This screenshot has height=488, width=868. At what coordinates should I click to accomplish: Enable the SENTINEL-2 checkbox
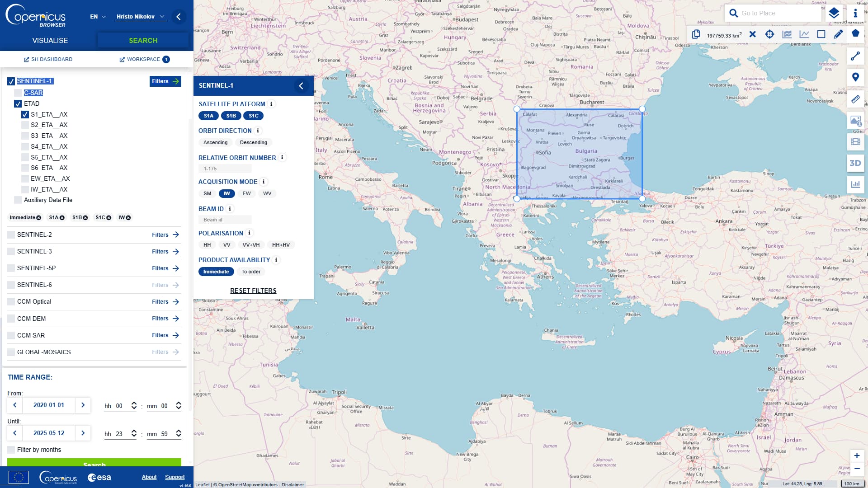(x=11, y=235)
